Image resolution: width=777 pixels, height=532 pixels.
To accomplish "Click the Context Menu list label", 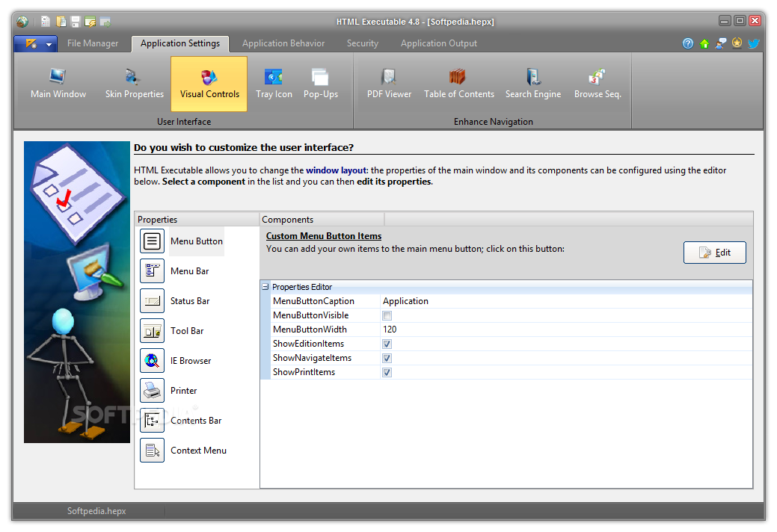I will click(x=199, y=451).
